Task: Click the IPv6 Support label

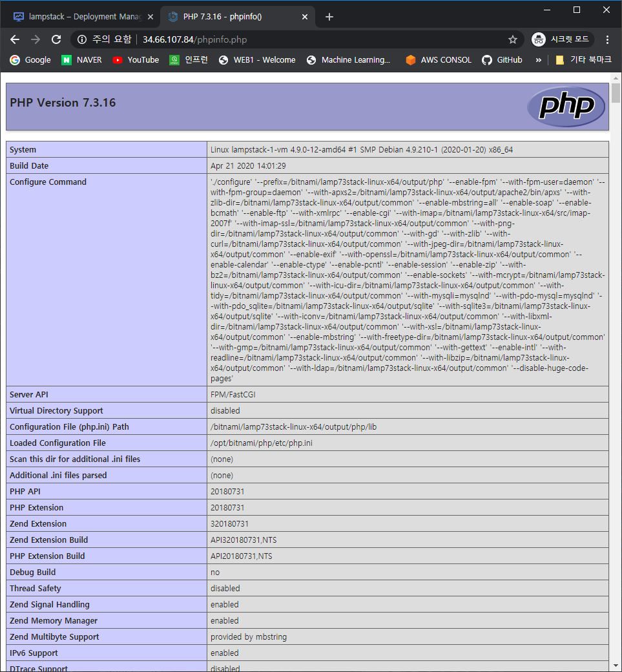Action: (34, 653)
